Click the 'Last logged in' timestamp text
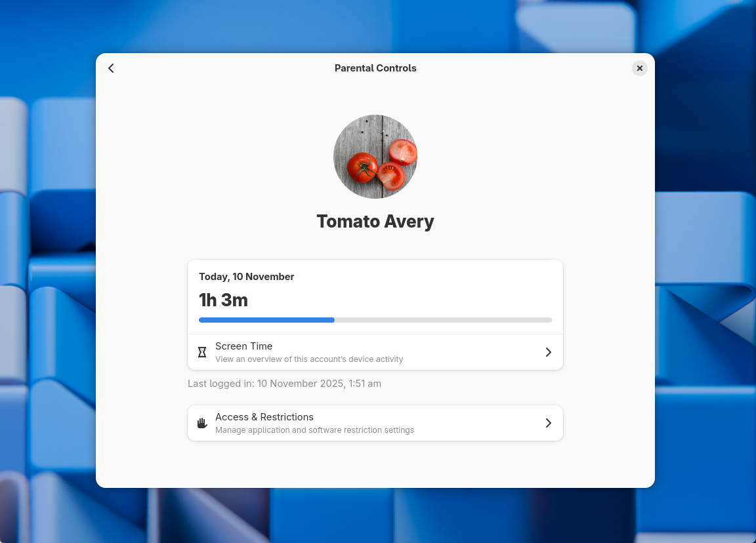Viewport: 756px width, 543px height. coord(284,384)
